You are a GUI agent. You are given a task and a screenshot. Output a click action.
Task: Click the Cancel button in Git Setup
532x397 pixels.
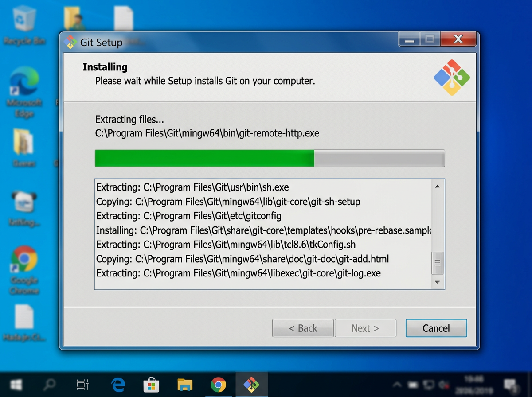pyautogui.click(x=436, y=328)
